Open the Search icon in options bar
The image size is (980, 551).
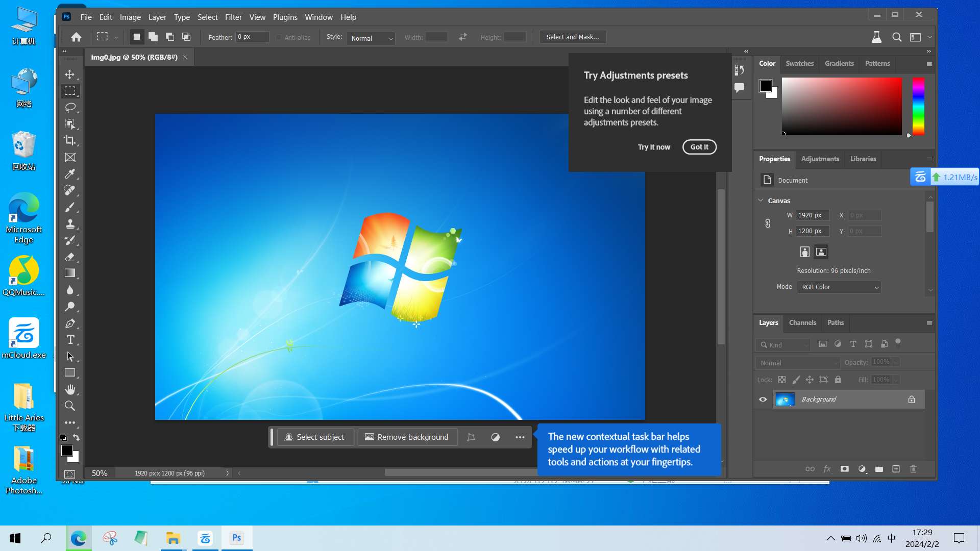tap(896, 37)
